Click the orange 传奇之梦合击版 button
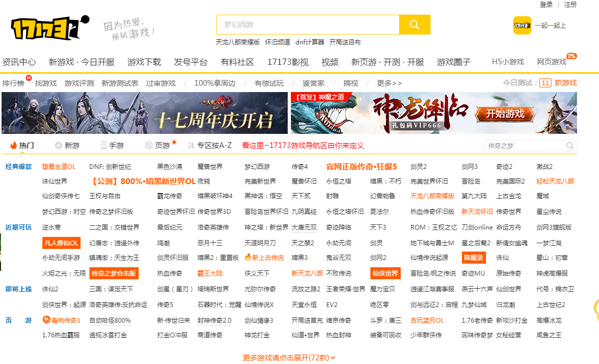 pos(114,273)
